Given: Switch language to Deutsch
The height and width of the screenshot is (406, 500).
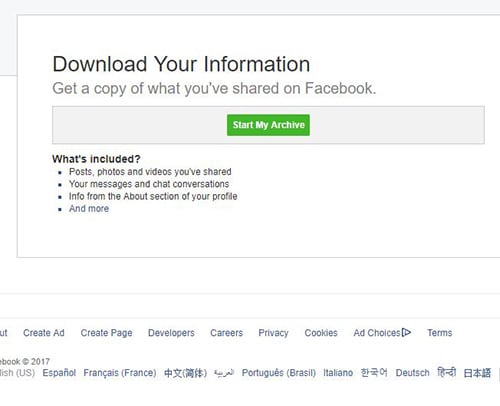Looking at the screenshot, I should (x=412, y=373).
